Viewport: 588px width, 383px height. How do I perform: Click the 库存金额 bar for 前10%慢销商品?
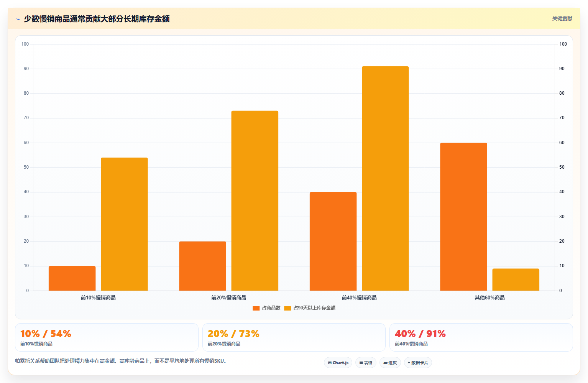[124, 224]
